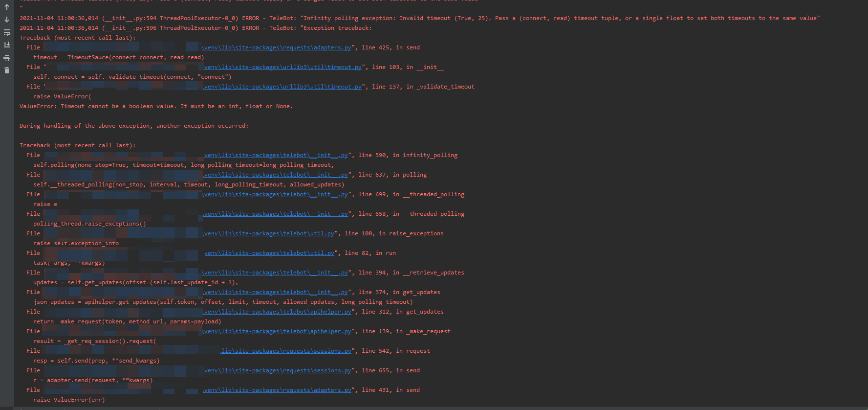
Task: Click 'self._connect = self._validate_timeout' line
Action: 132,77
